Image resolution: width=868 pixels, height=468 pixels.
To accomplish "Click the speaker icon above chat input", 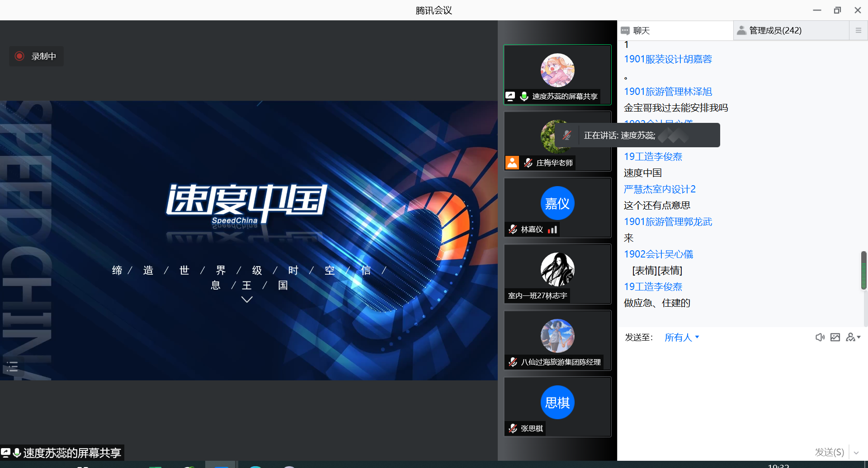I will (820, 337).
